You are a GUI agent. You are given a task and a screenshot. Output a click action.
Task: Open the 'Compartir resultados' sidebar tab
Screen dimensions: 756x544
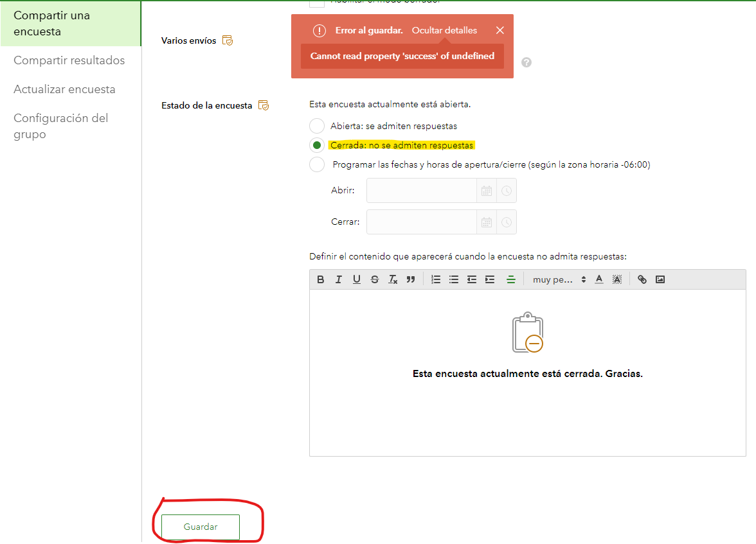pyautogui.click(x=69, y=60)
